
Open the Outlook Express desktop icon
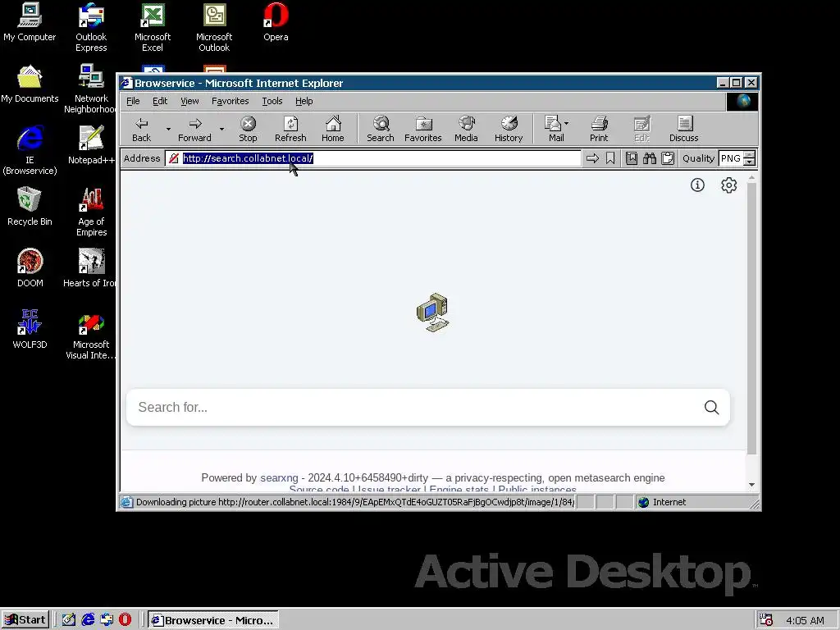[x=91, y=27]
